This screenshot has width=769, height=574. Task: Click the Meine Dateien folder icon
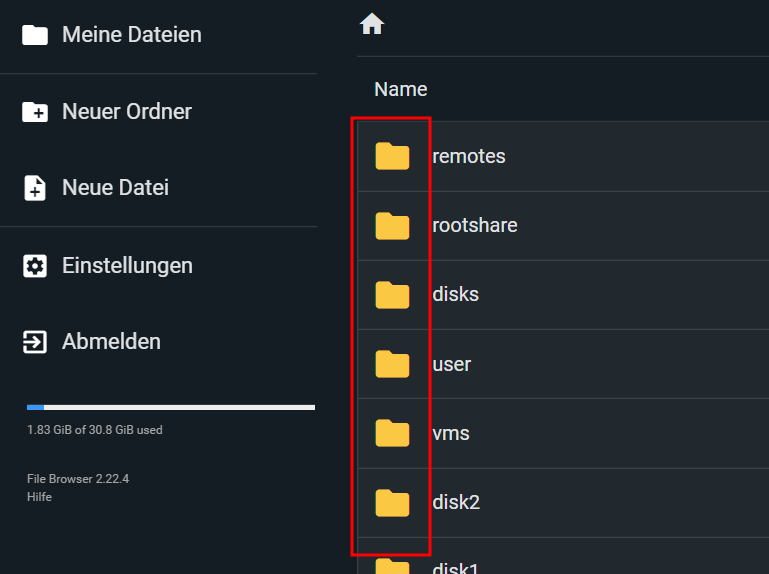pos(35,35)
